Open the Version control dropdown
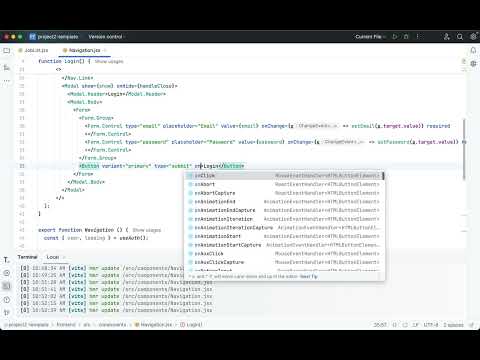The width and height of the screenshot is (480, 360). pyautogui.click(x=106, y=37)
